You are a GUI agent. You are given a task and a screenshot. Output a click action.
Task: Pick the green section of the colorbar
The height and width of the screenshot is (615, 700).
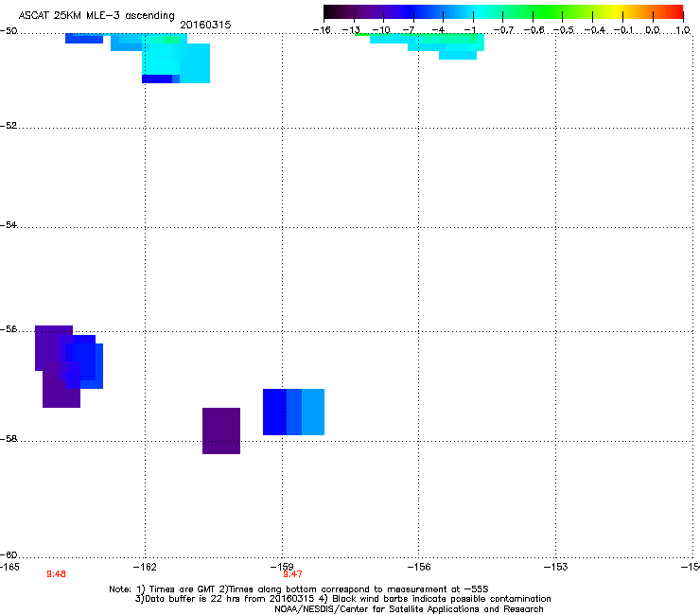coord(547,11)
